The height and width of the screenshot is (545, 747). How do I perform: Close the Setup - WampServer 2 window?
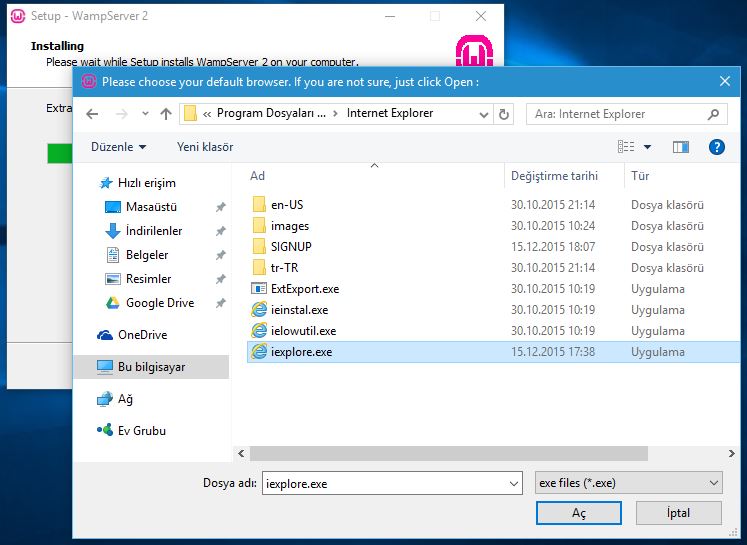[481, 16]
